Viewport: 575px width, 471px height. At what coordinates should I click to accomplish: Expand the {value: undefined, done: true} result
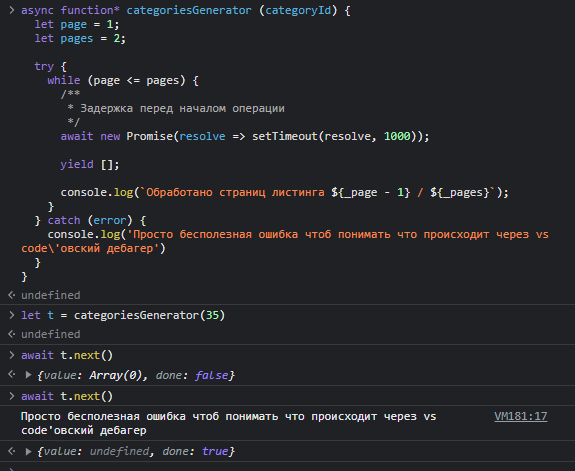pos(28,451)
